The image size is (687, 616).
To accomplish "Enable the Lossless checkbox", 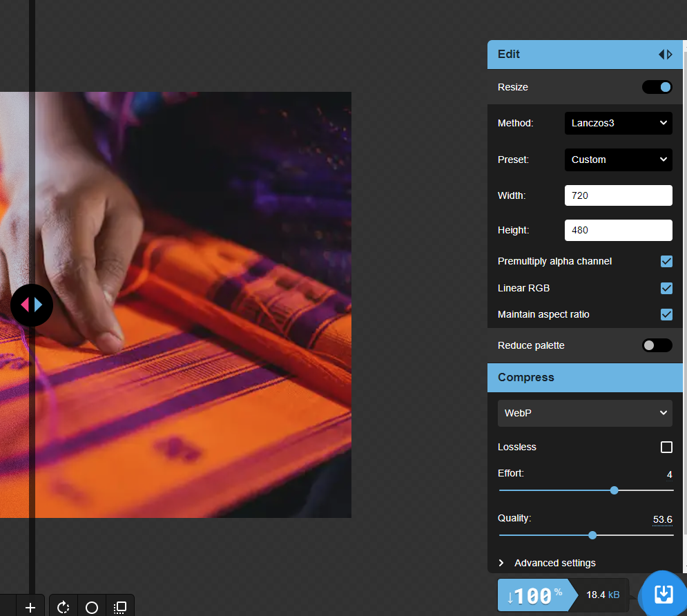I will pos(666,447).
